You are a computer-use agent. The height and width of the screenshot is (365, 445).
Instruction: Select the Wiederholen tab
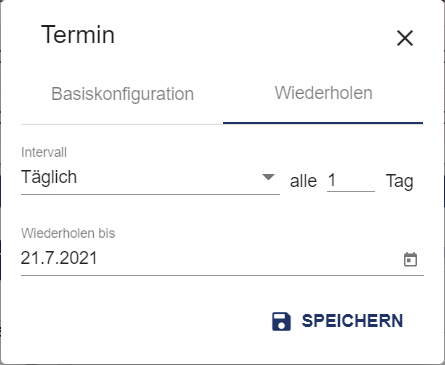(323, 93)
